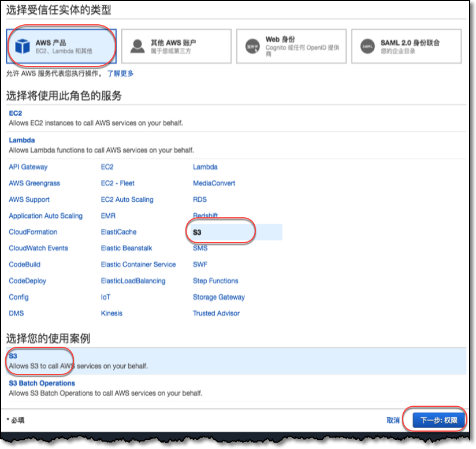Select the highlighted S3 service
Image resolution: width=476 pixels, height=449 pixels.
[237, 232]
